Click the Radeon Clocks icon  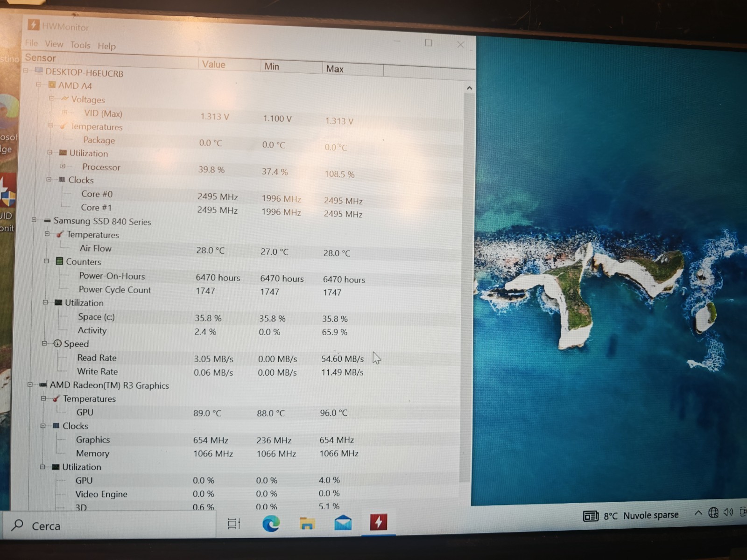pos(56,426)
